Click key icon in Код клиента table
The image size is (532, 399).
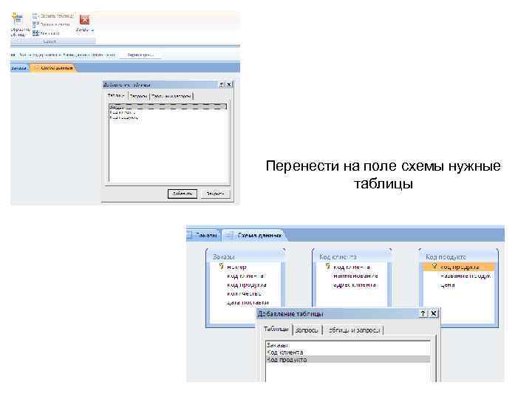(x=328, y=266)
